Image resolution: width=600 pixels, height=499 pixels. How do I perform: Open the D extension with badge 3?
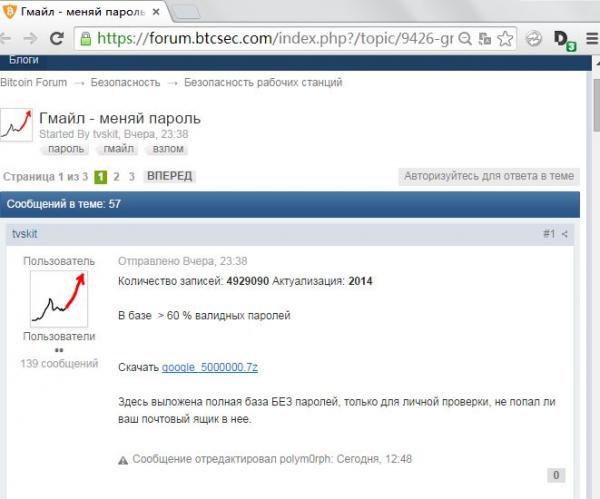click(x=564, y=40)
